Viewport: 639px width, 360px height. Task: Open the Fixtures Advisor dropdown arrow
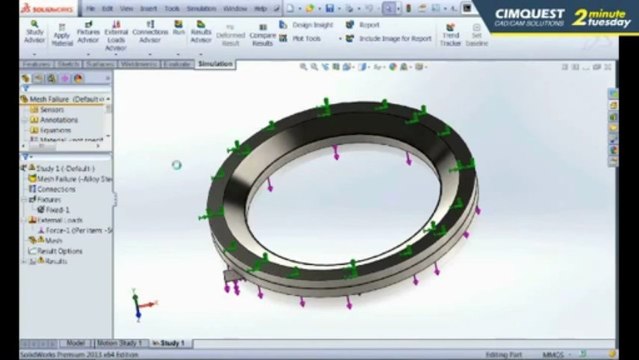[x=88, y=54]
